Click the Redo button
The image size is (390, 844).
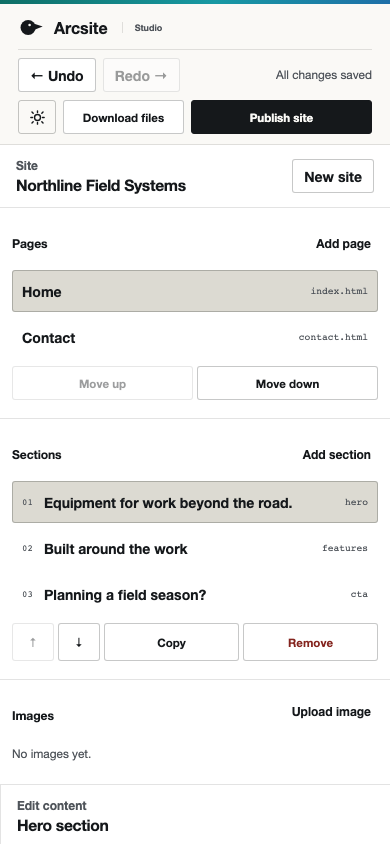[x=141, y=75]
